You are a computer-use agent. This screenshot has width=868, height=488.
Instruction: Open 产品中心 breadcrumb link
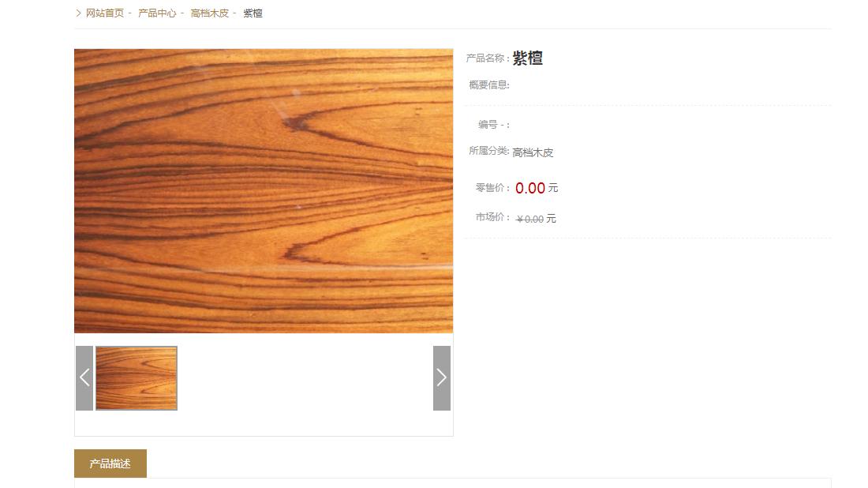tap(157, 13)
